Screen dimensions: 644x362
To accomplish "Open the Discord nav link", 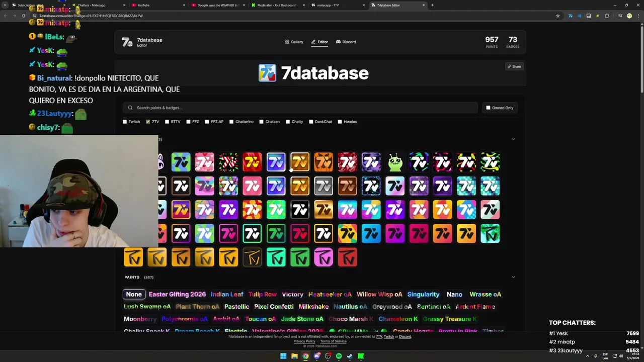I will point(346,42).
